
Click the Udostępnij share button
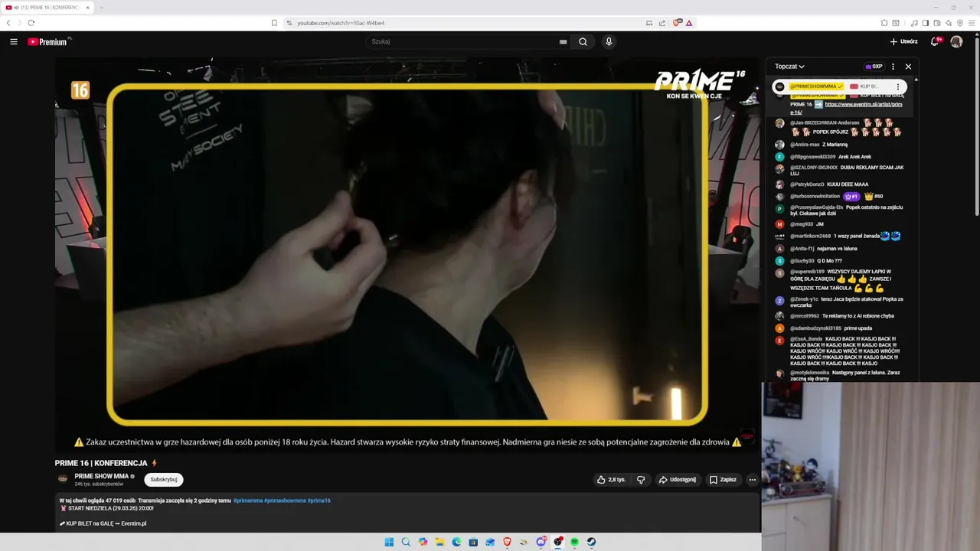[x=677, y=480]
